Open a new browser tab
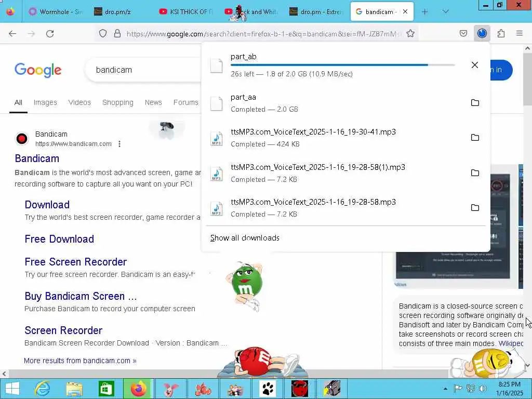Screen dimensions: 532x399 pyautogui.click(x=424, y=11)
